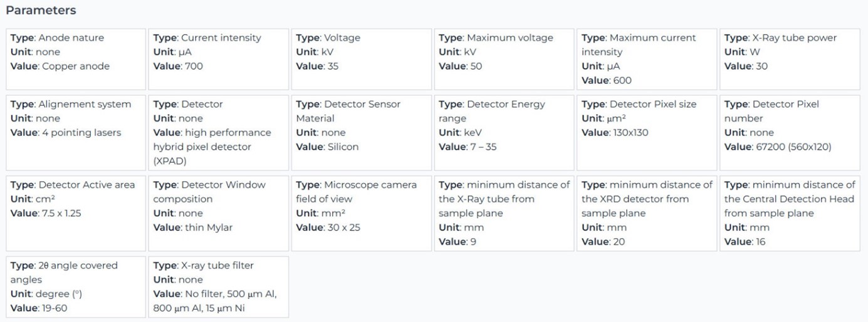The image size is (868, 322).
Task: Click the Parameters section heading
Action: coord(41,11)
